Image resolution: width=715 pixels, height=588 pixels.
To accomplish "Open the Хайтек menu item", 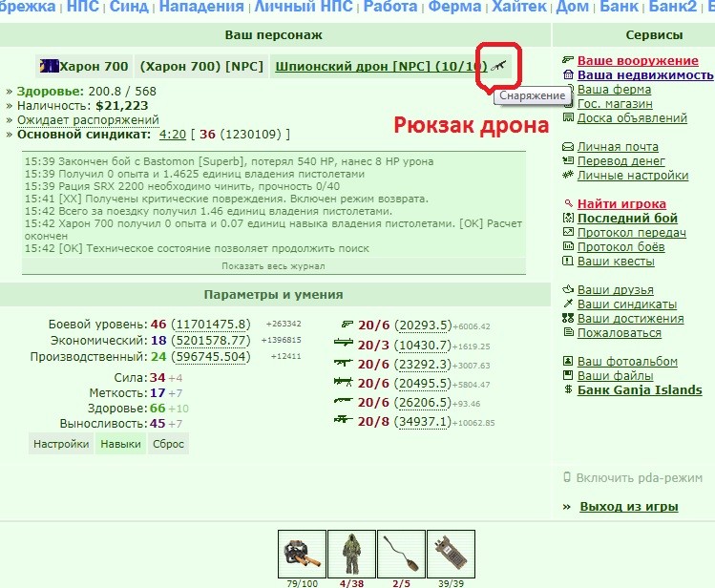I will point(519,7).
